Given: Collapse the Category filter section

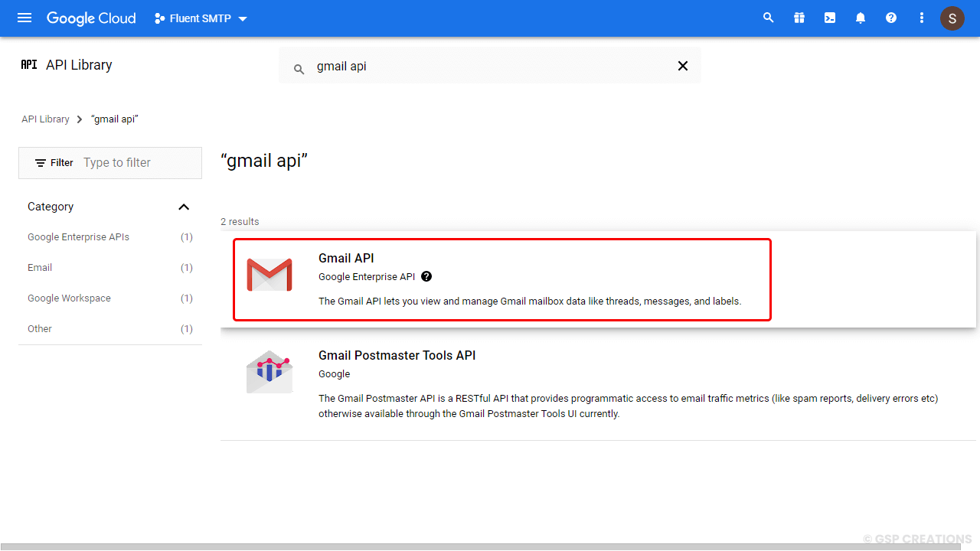Looking at the screenshot, I should pos(184,207).
